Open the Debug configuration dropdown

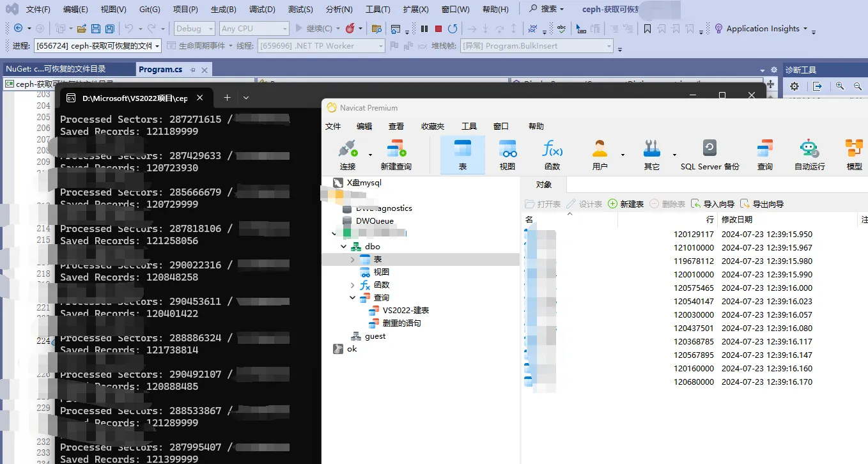pyautogui.click(x=194, y=28)
